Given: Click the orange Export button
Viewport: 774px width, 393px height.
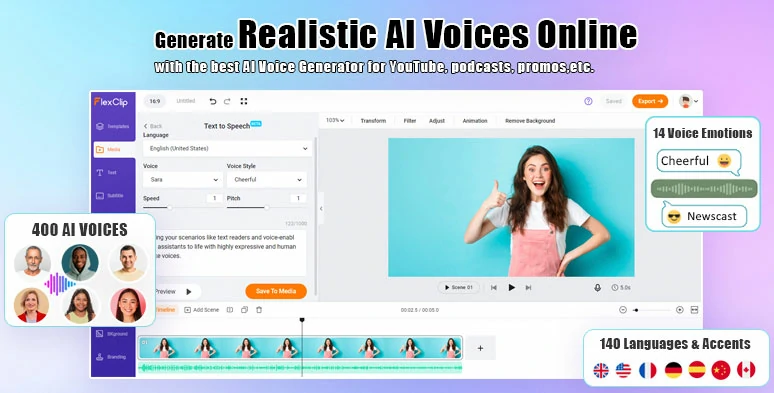Looking at the screenshot, I should 650,101.
